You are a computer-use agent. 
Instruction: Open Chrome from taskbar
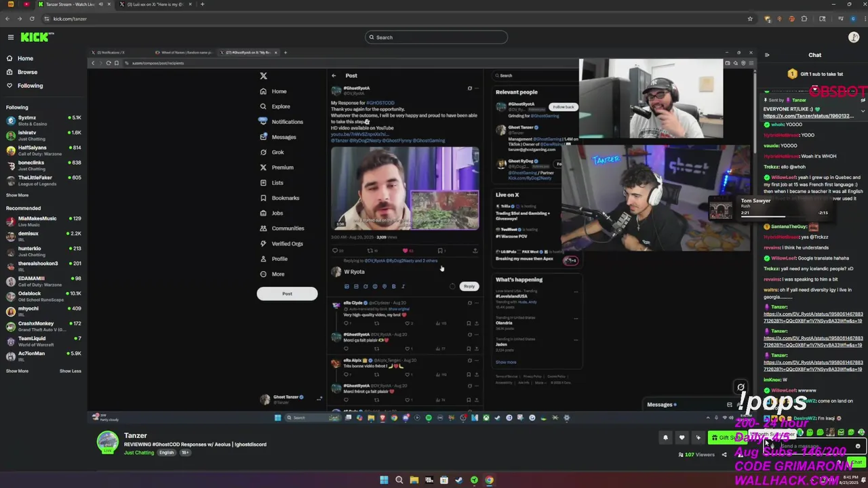(x=489, y=481)
